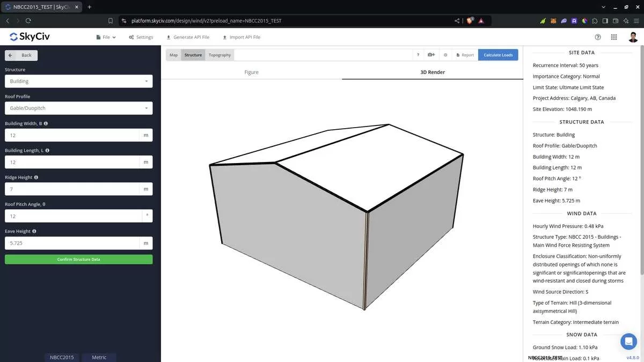
Task: Toggle the NBCC2015 code selector
Action: pyautogui.click(x=61, y=357)
